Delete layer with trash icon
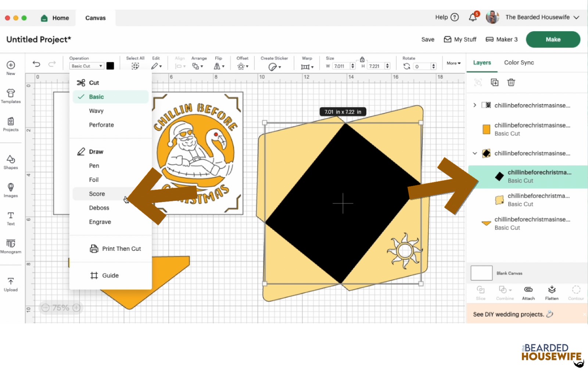This screenshot has height=374, width=588. 511,82
